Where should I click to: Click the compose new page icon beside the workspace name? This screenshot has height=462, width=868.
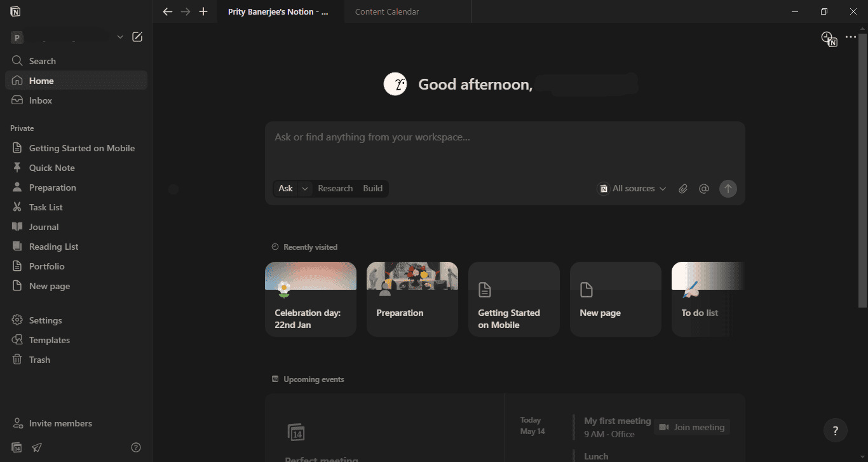[x=137, y=37]
